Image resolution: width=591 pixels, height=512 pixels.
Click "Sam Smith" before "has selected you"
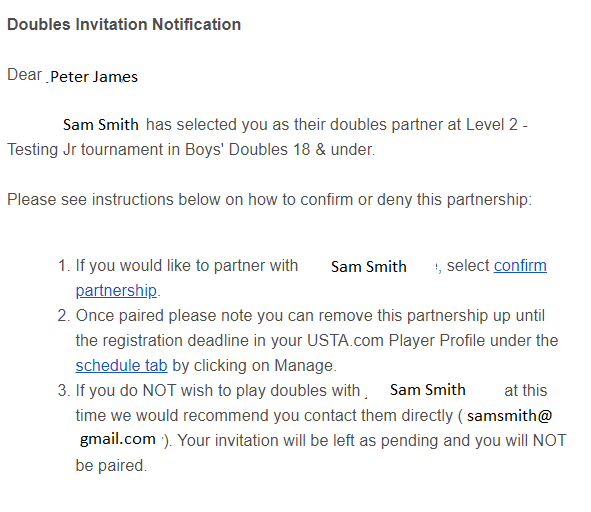tap(101, 125)
